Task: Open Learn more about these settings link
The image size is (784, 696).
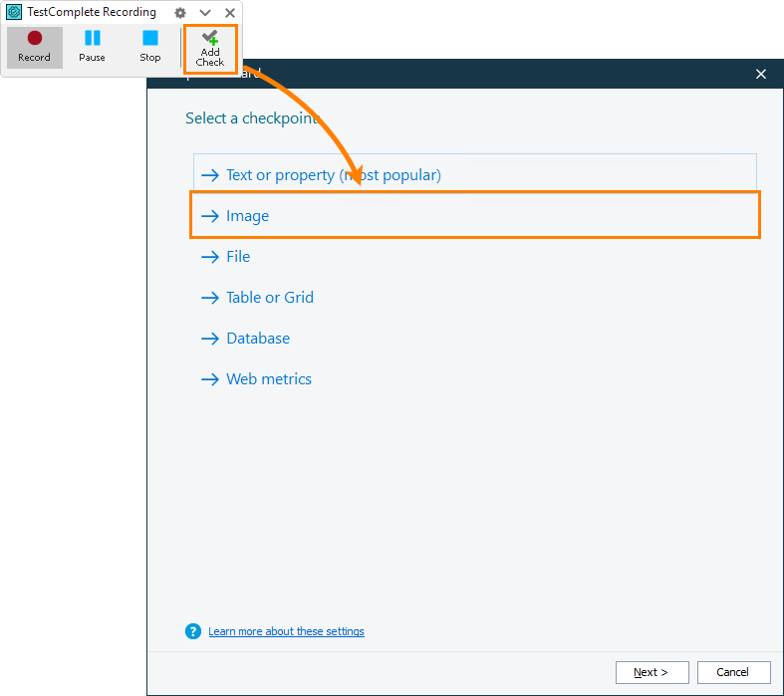Action: [x=286, y=631]
